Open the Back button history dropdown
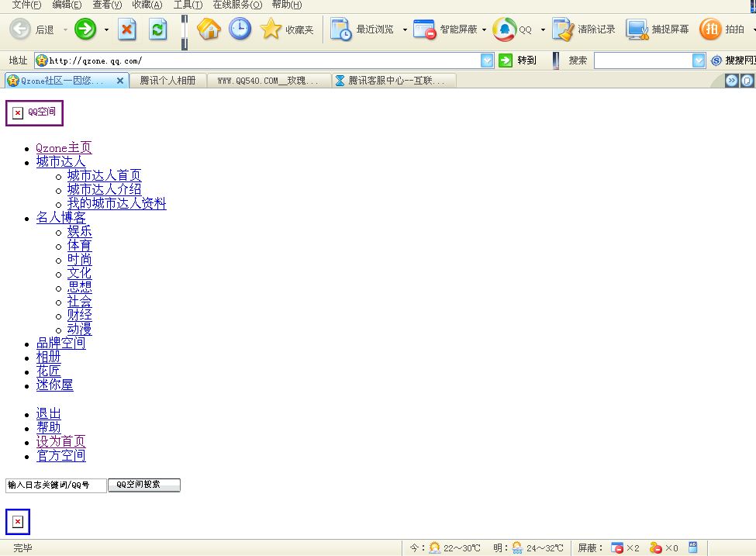This screenshot has height=556, width=756. pos(65,30)
